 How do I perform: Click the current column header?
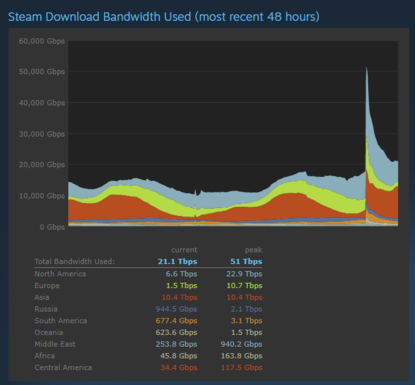[184, 250]
